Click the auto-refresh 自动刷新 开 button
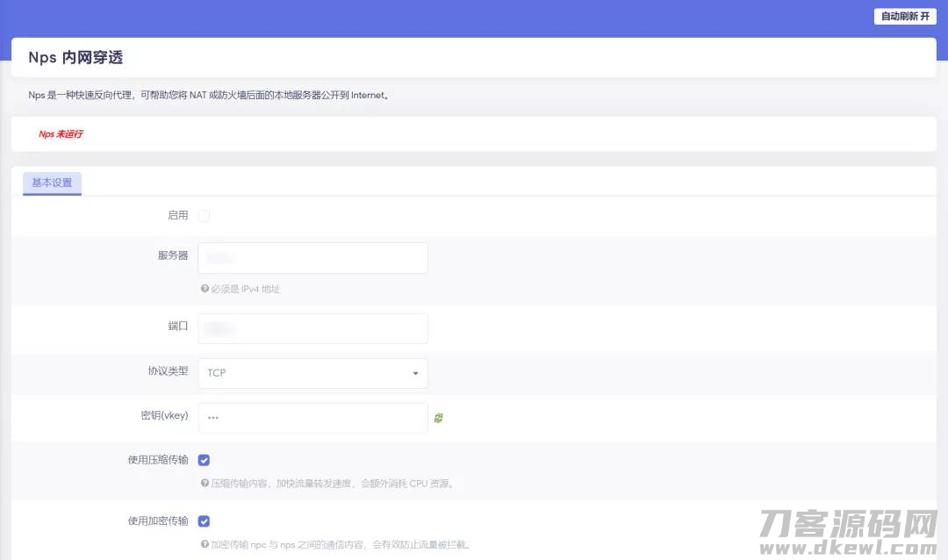The width and height of the screenshot is (948, 560). coord(904,17)
